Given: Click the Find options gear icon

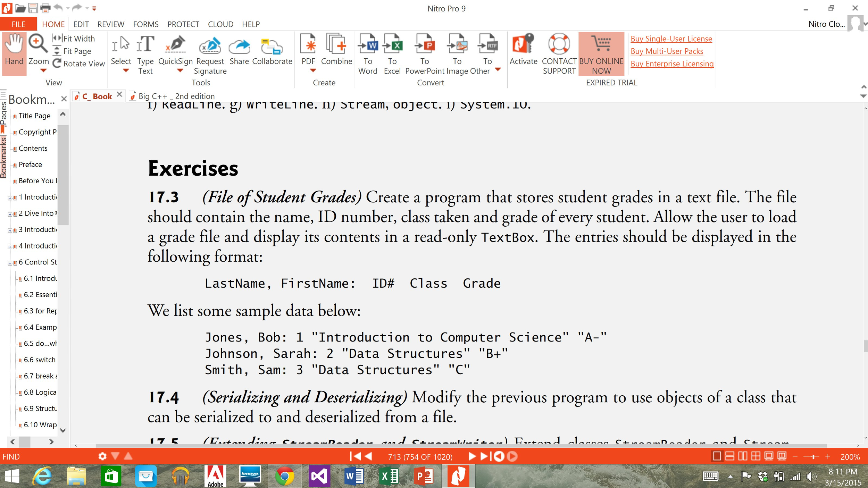Looking at the screenshot, I should click(x=102, y=456).
